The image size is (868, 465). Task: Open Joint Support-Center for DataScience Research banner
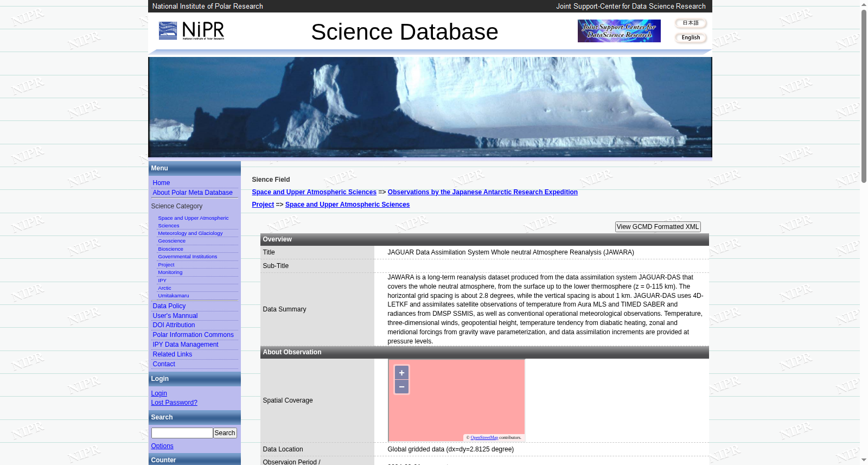coord(619,31)
